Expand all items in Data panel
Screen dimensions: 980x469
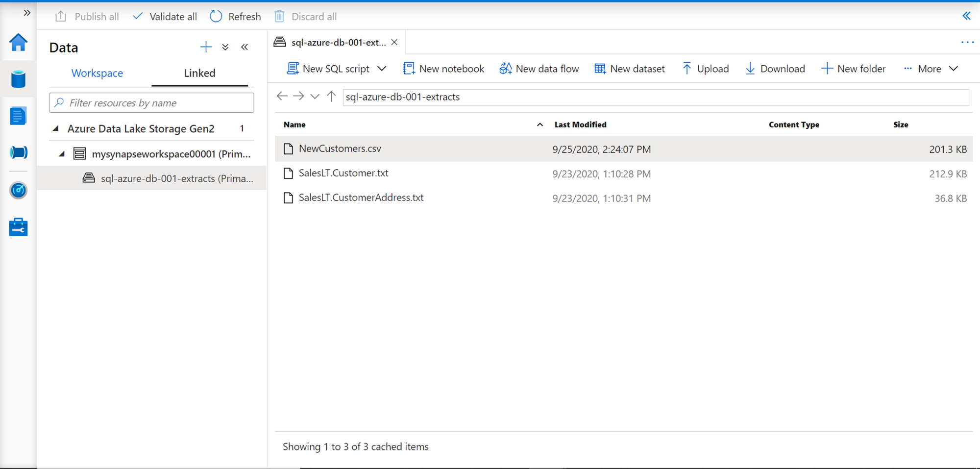[225, 47]
